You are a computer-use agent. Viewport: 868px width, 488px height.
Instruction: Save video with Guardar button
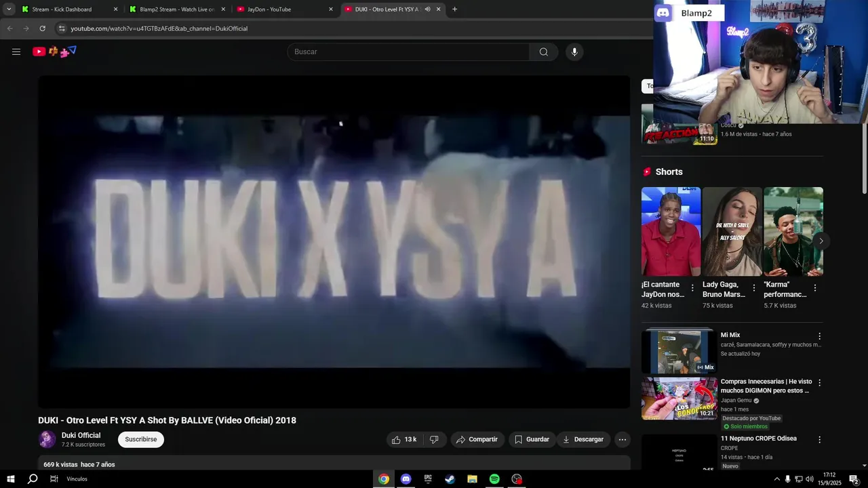pos(532,440)
